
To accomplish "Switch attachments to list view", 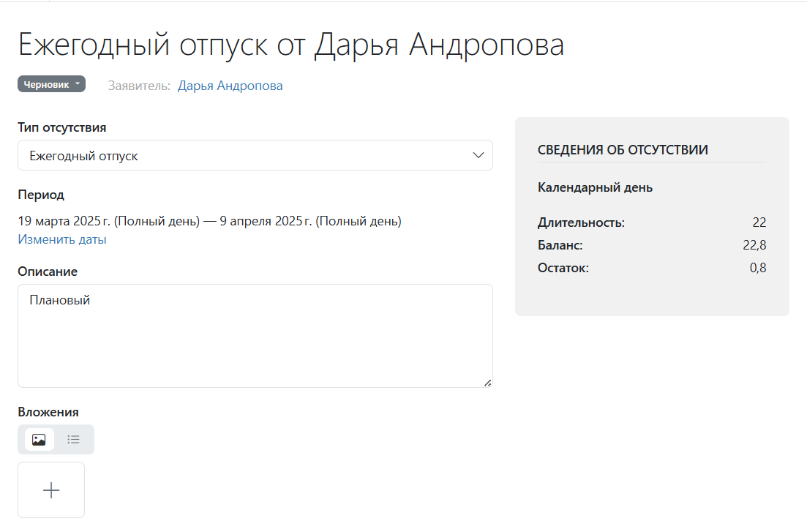I will coord(73,440).
